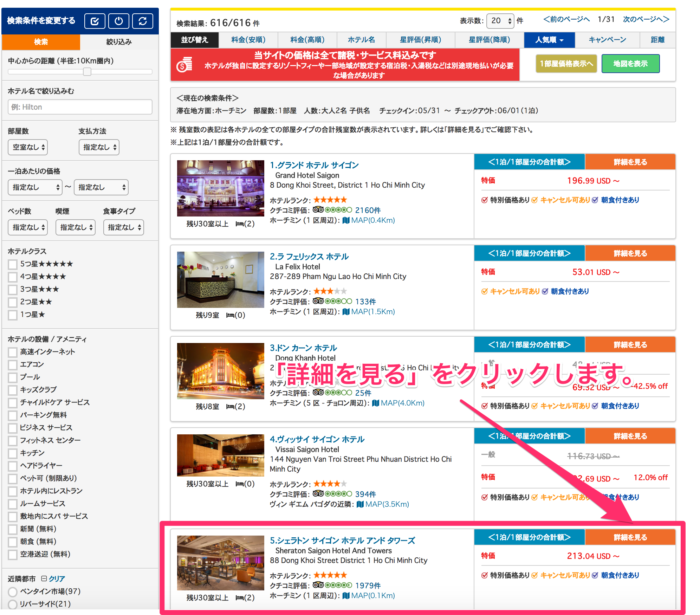Select ベンタイン市場(97) radio button
The width and height of the screenshot is (700, 615).
pos(13,592)
